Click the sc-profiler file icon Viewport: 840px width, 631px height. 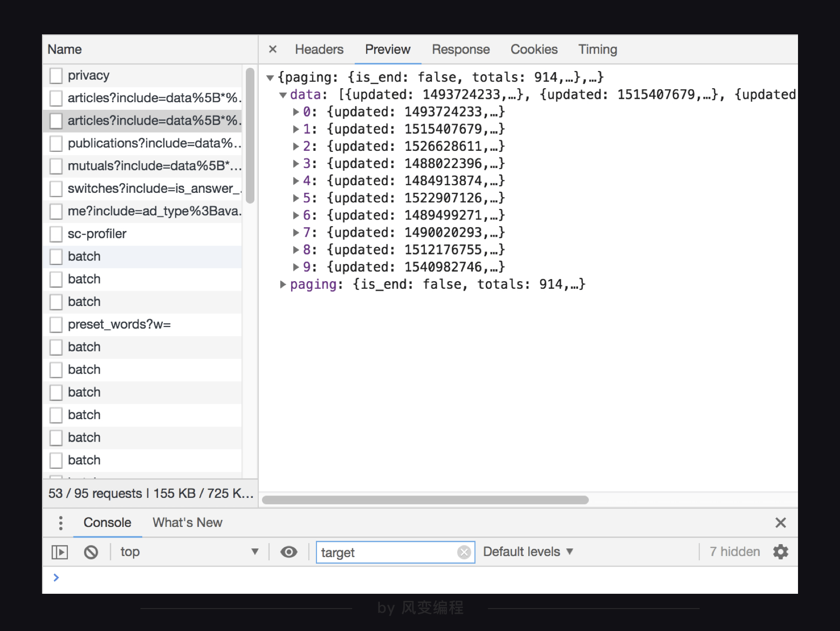[56, 234]
